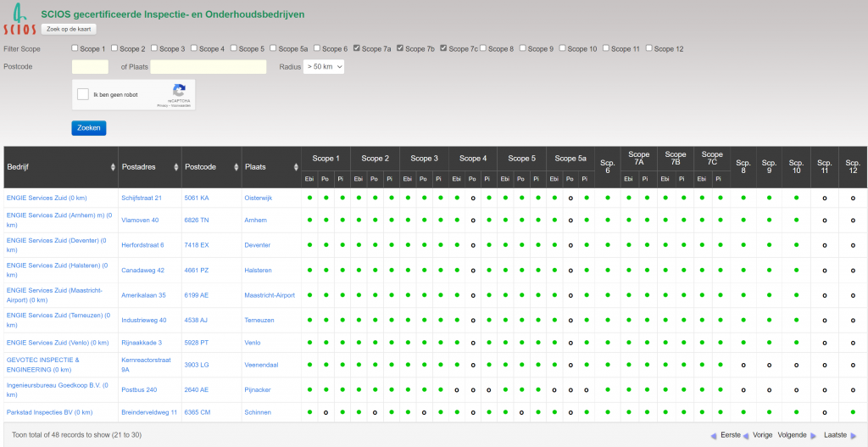The width and height of the screenshot is (868, 447).
Task: Click postcode 6365 CM
Action: pyautogui.click(x=197, y=412)
